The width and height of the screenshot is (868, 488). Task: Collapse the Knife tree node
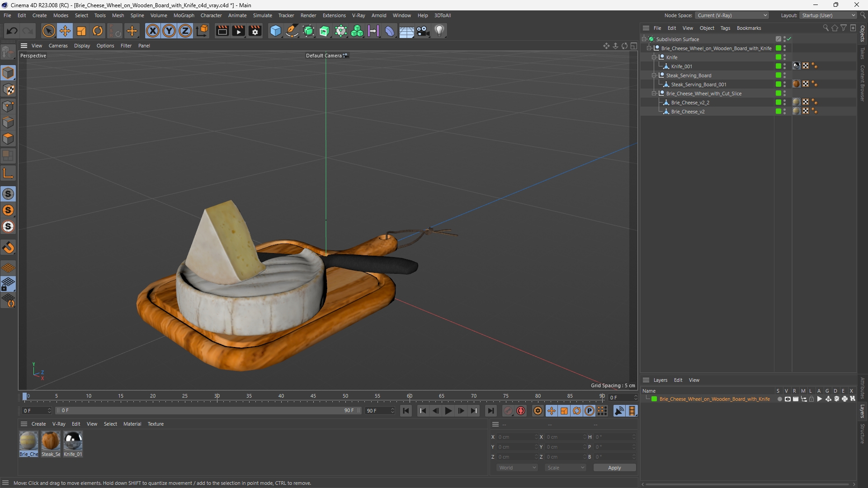coord(654,57)
